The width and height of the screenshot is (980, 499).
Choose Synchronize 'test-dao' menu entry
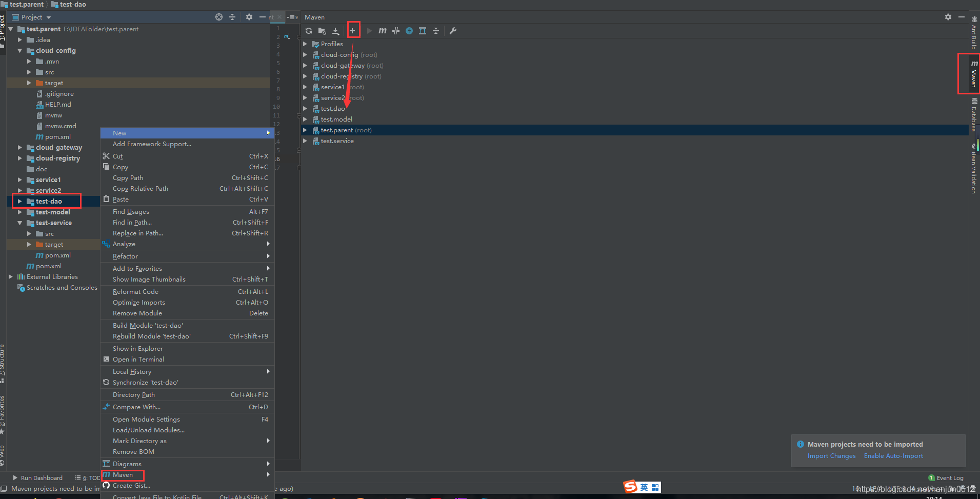click(x=187, y=383)
